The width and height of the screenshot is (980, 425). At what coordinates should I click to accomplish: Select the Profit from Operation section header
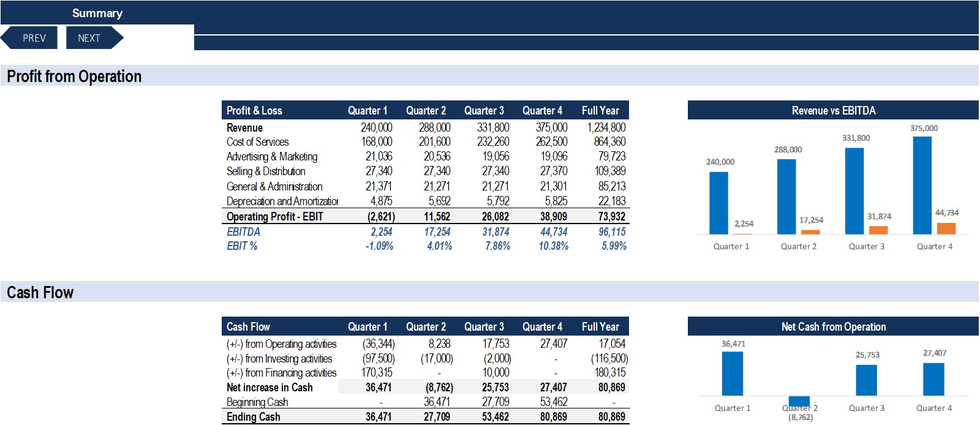click(74, 77)
